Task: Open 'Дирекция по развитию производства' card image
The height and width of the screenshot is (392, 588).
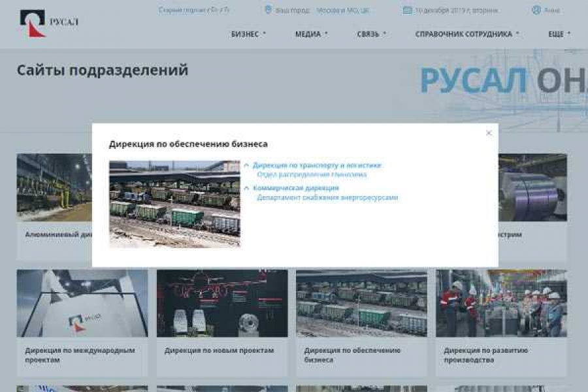Action: (501, 303)
